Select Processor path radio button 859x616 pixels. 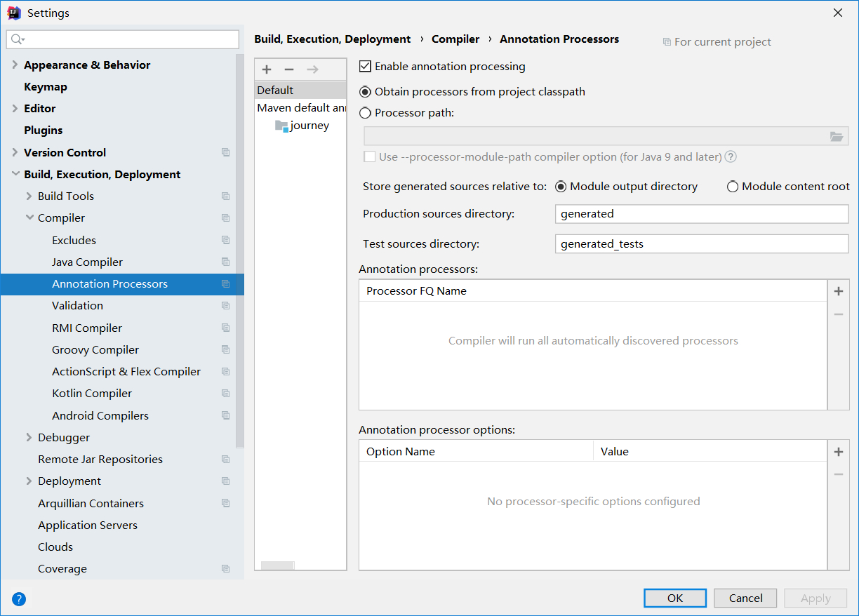[x=365, y=113]
